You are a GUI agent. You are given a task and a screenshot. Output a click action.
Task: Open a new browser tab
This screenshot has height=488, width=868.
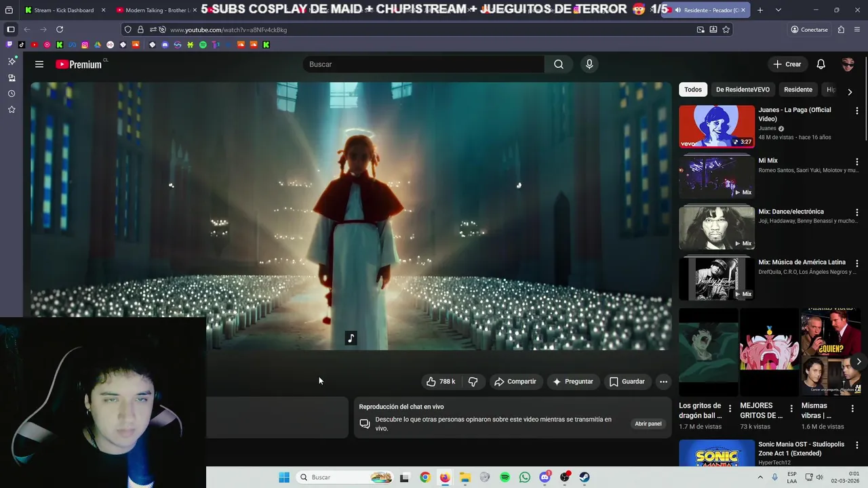click(x=759, y=10)
